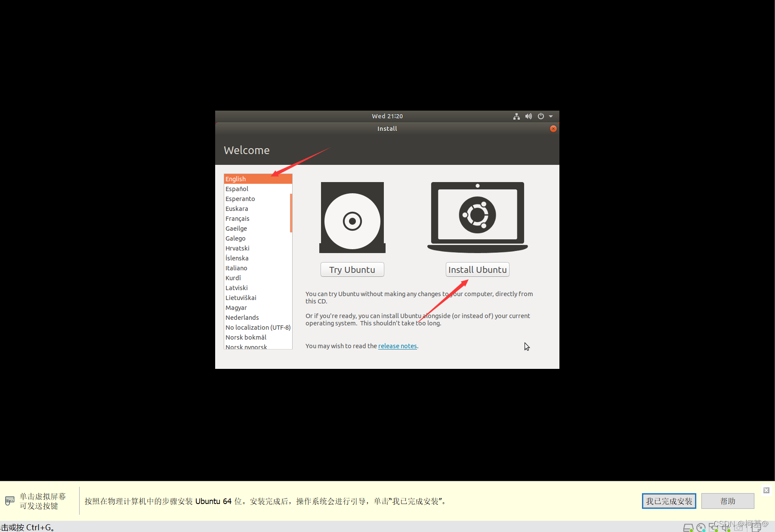
Task: Select Gaeilge in the language list
Action: pyautogui.click(x=258, y=229)
